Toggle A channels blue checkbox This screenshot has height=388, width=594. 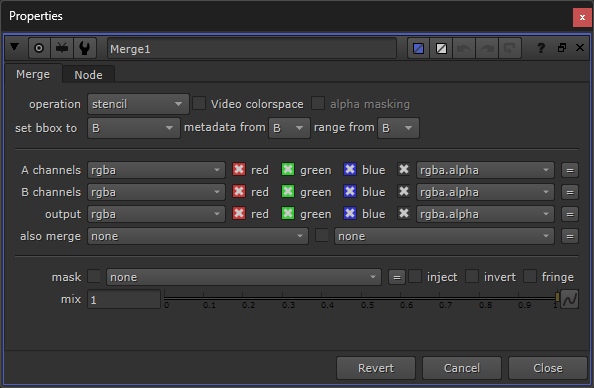pyautogui.click(x=350, y=169)
